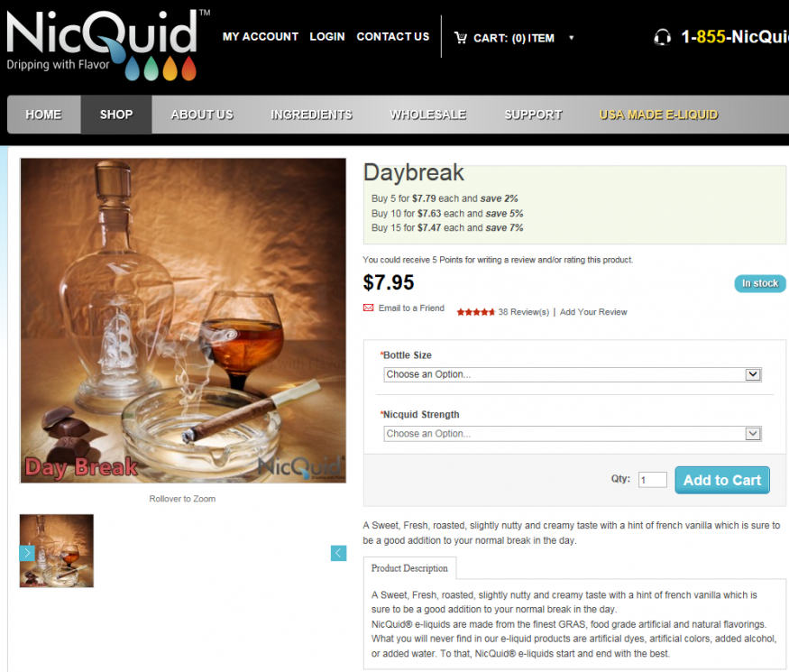The image size is (789, 672).
Task: Open the Nicquid Strength dropdown
Action: (x=572, y=434)
